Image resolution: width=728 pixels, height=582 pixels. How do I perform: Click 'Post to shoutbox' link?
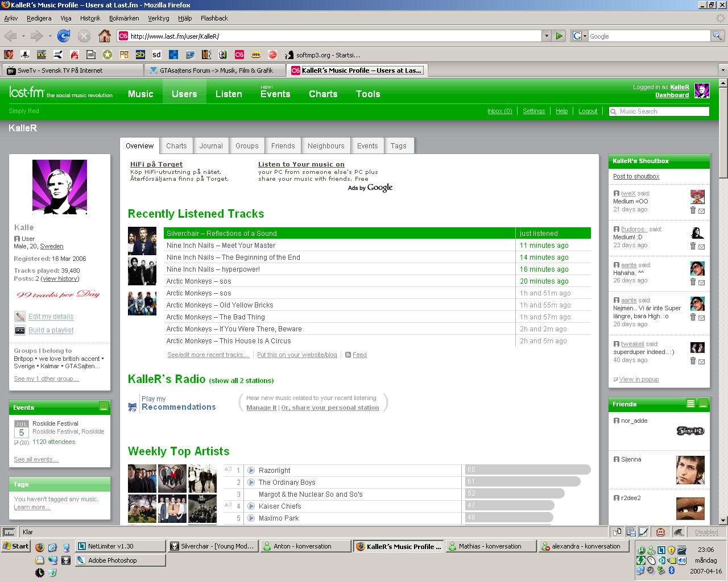point(636,176)
